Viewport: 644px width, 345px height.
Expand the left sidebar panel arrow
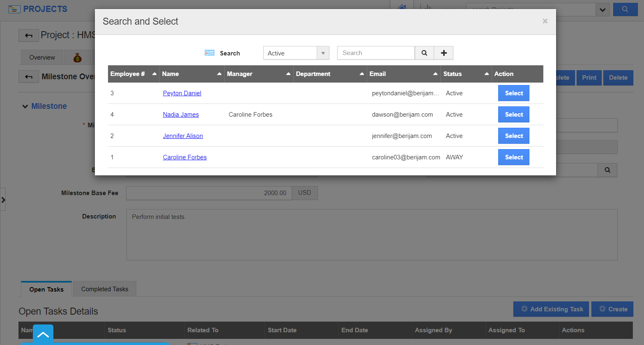(3, 200)
